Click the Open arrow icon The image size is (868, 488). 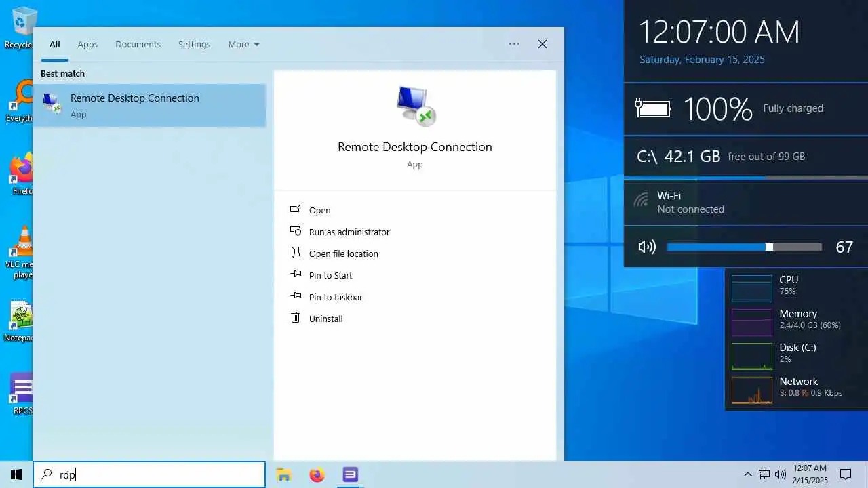295,209
